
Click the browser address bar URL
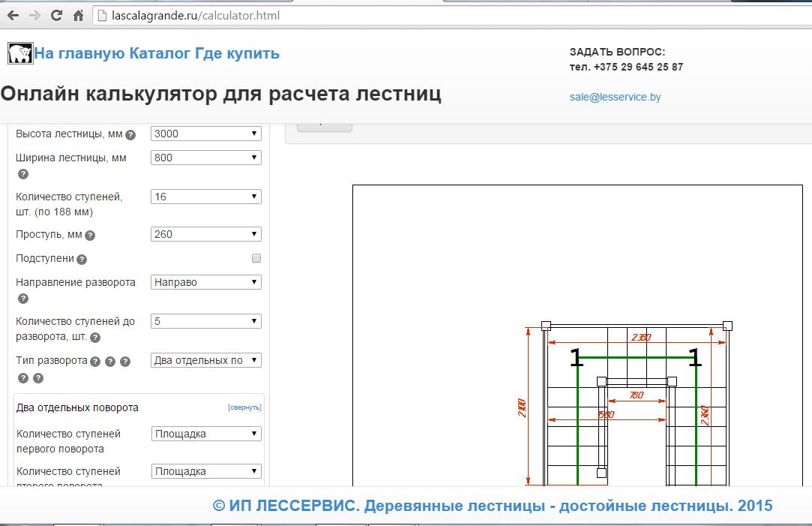(196, 16)
